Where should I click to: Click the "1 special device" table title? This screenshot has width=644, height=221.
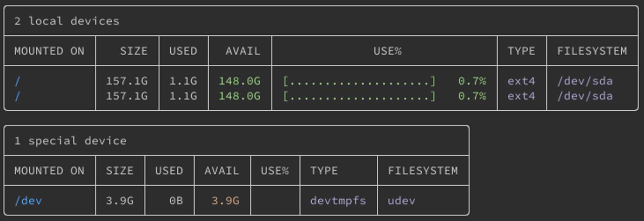point(70,141)
